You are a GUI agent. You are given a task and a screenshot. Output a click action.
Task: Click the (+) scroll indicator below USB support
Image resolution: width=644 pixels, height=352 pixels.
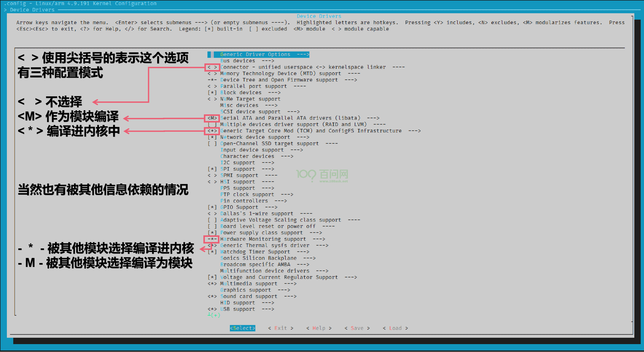pyautogui.click(x=215, y=315)
